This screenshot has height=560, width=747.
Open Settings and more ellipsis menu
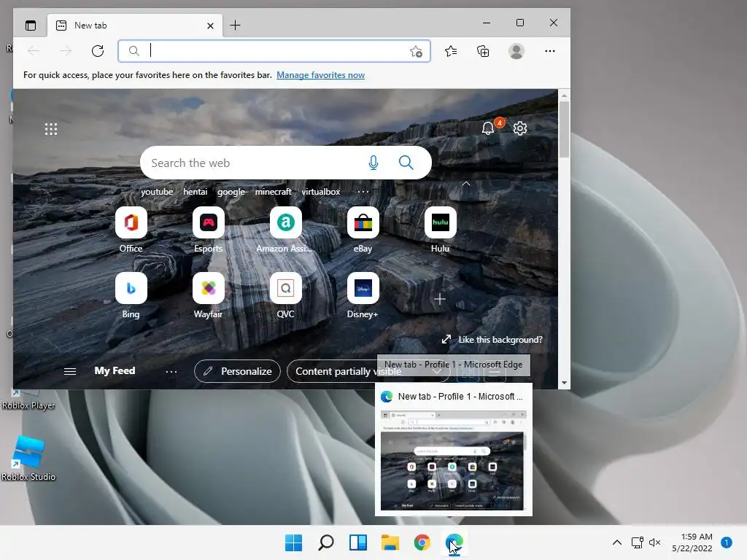point(550,51)
